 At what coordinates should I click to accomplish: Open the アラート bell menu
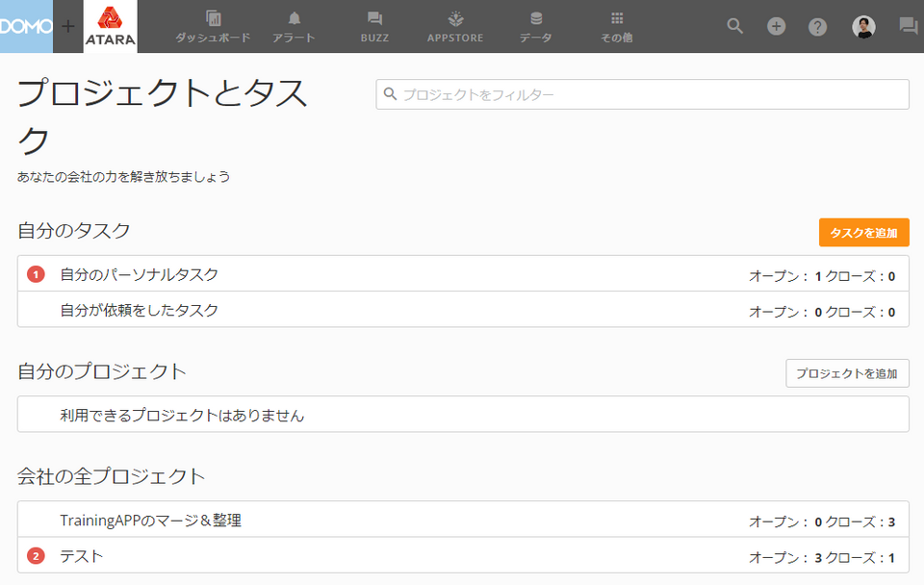click(294, 27)
